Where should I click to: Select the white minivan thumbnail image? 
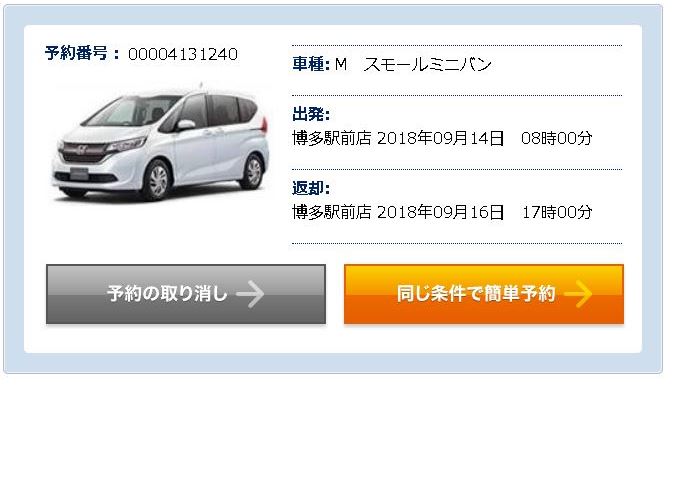coord(161,143)
